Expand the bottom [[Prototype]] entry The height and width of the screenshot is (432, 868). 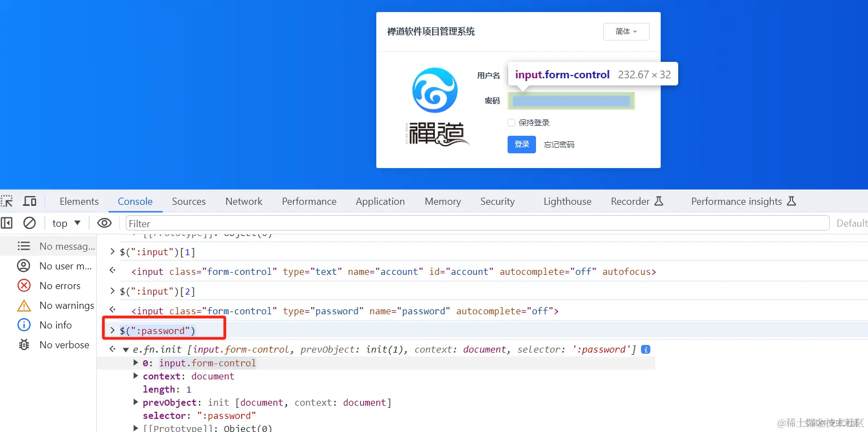136,428
